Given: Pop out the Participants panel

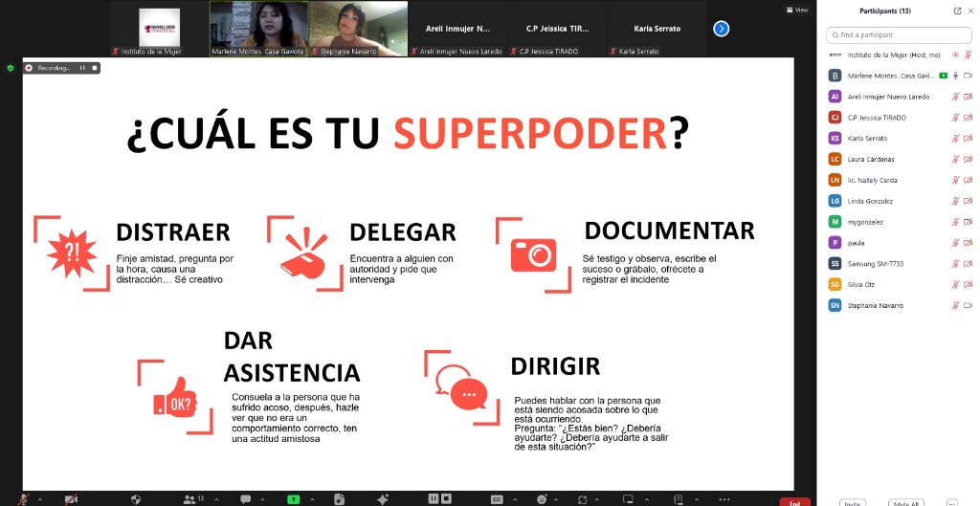Looking at the screenshot, I should [957, 11].
